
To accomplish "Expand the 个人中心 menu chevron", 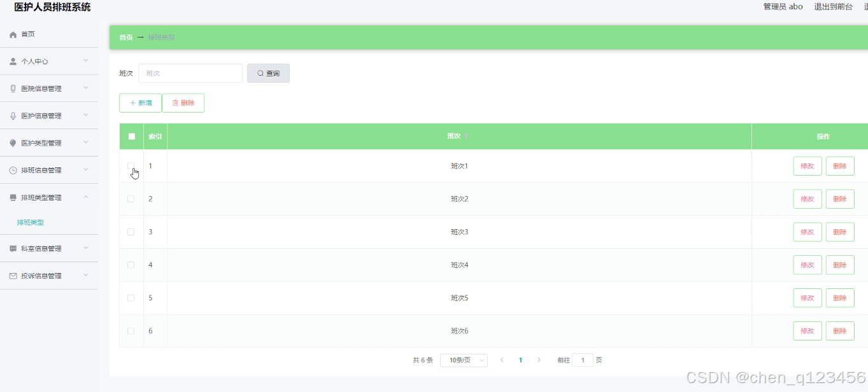I will 86,61.
